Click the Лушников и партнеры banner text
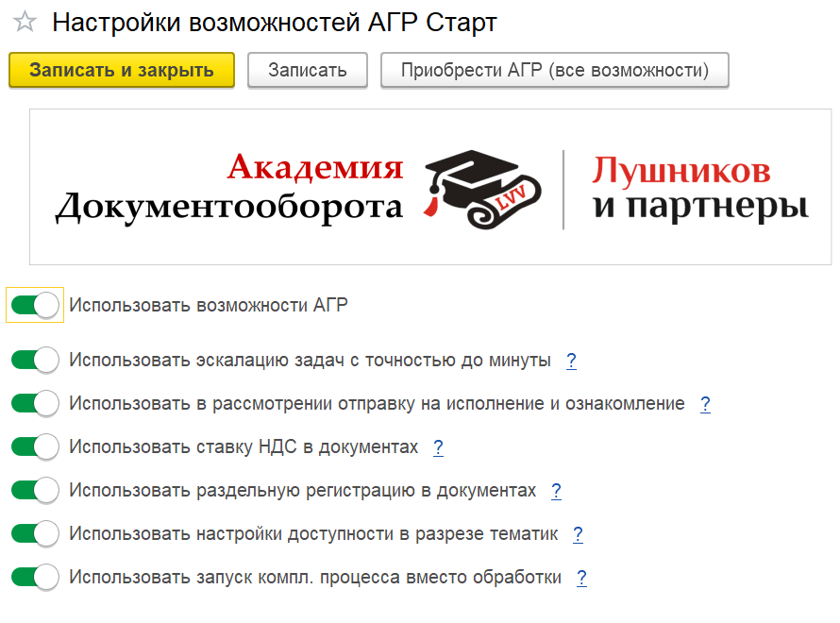Image resolution: width=840 pixels, height=623 pixels. click(x=699, y=187)
